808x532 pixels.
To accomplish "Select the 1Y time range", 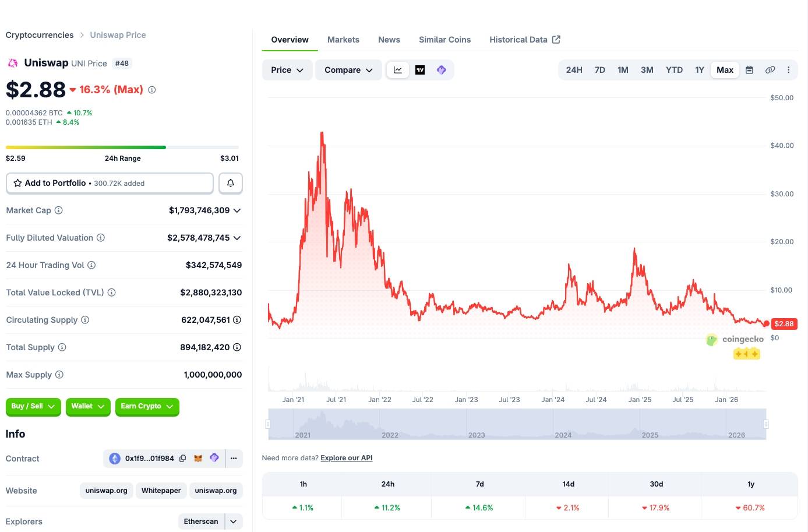I will coord(700,70).
